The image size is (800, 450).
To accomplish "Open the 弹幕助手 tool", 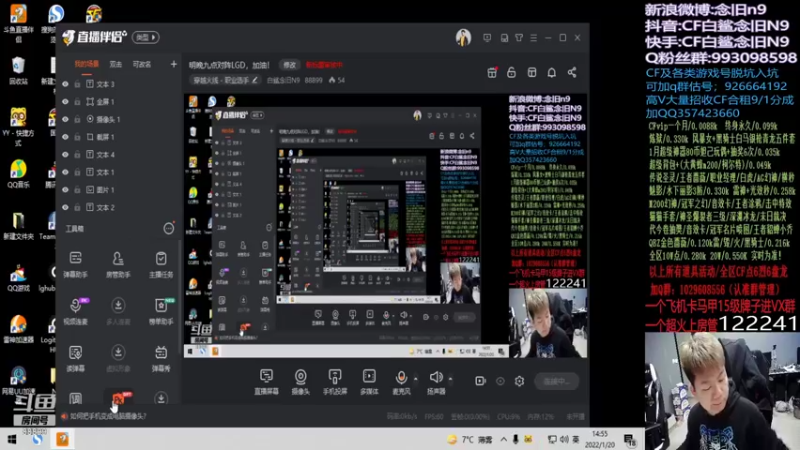I will [76, 264].
